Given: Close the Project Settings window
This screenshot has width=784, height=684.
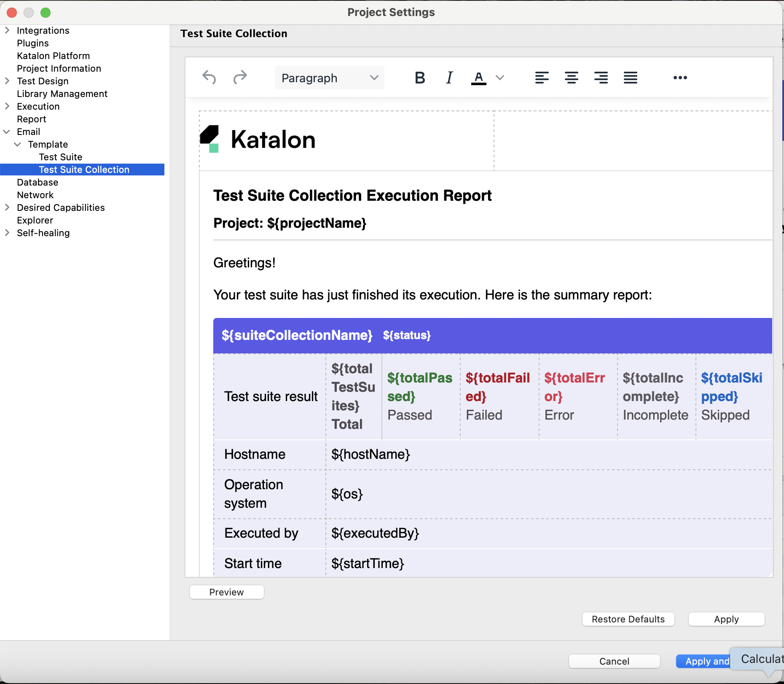Looking at the screenshot, I should (12, 13).
